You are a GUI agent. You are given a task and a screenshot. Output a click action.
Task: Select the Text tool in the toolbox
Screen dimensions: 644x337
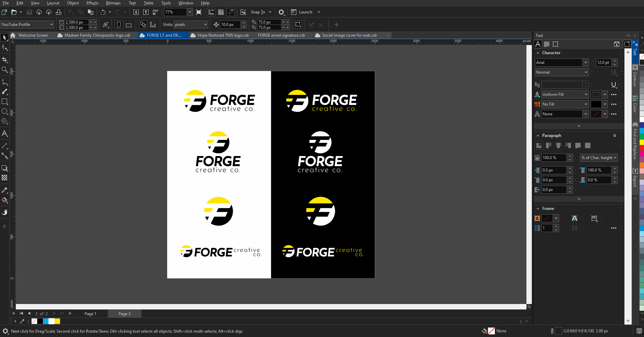point(5,134)
